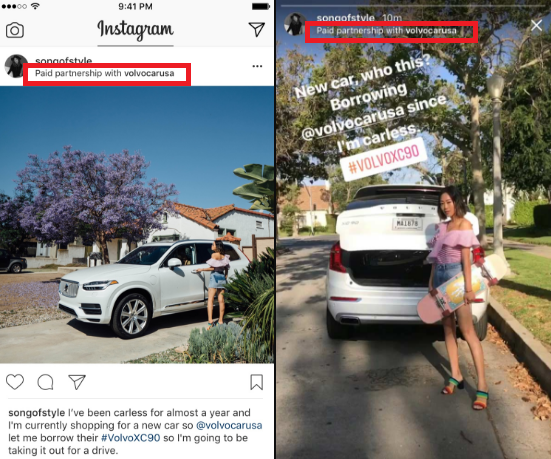
Task: Open the white Volvo photo in the post
Action: point(137,225)
